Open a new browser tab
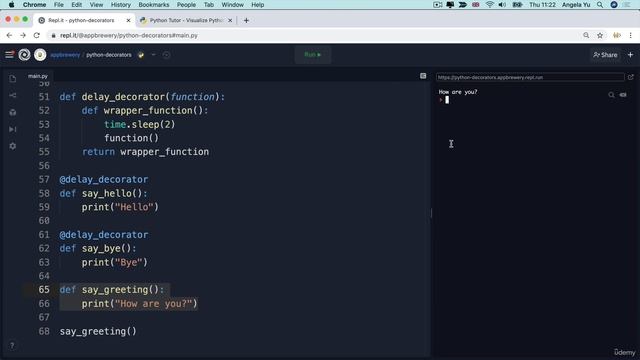 point(246,20)
